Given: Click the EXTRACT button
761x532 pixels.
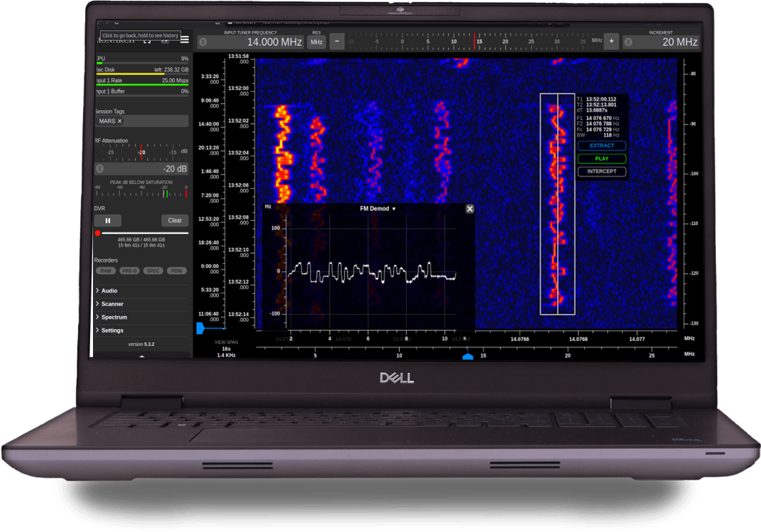Looking at the screenshot, I should [x=602, y=146].
